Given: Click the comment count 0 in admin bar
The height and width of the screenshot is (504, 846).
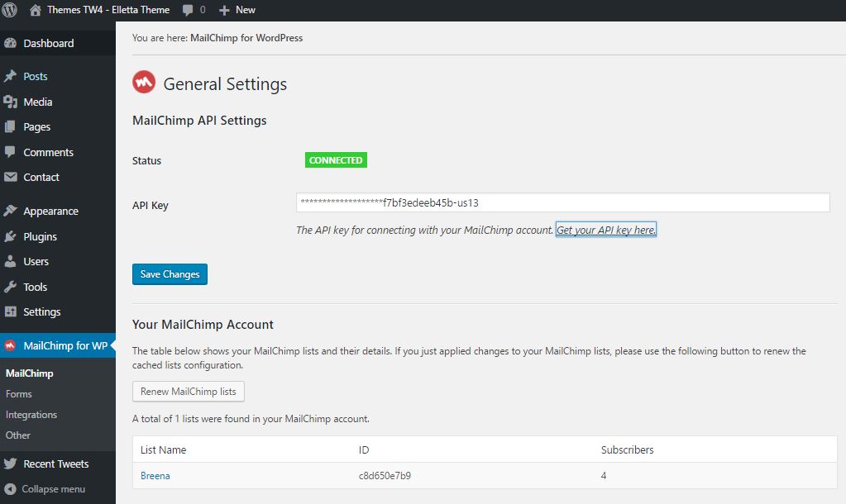Looking at the screenshot, I should [x=203, y=10].
